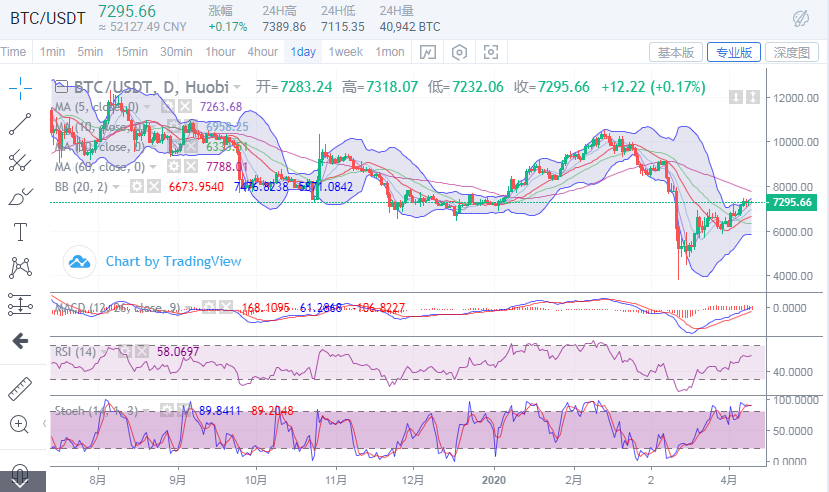The width and height of the screenshot is (829, 492).
Task: Select the 1hour interval
Action: 220,52
